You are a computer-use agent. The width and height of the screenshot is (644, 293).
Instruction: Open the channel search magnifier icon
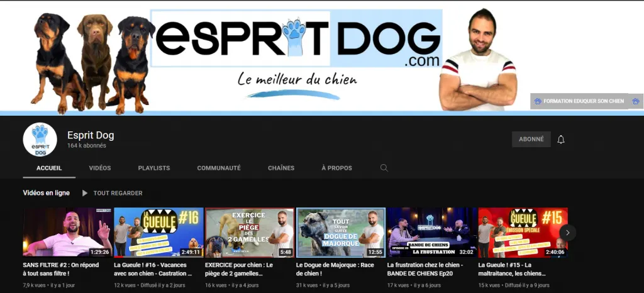[x=384, y=168]
